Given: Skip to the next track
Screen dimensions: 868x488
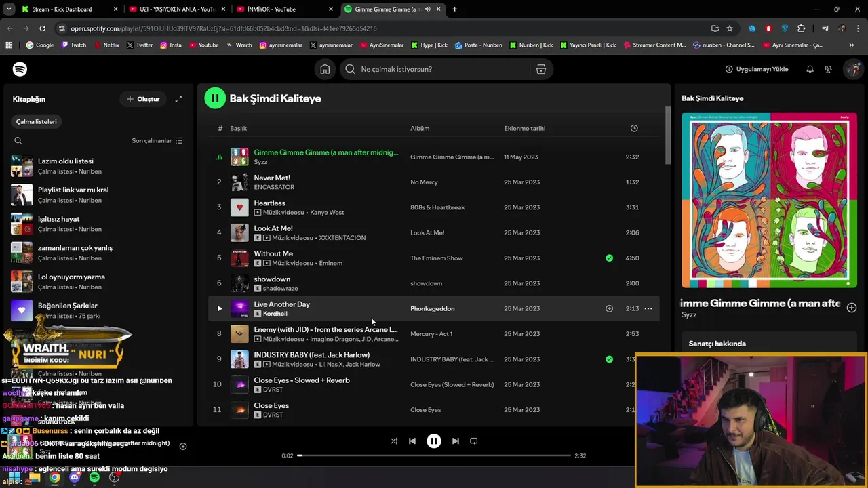Looking at the screenshot, I should 456,441.
